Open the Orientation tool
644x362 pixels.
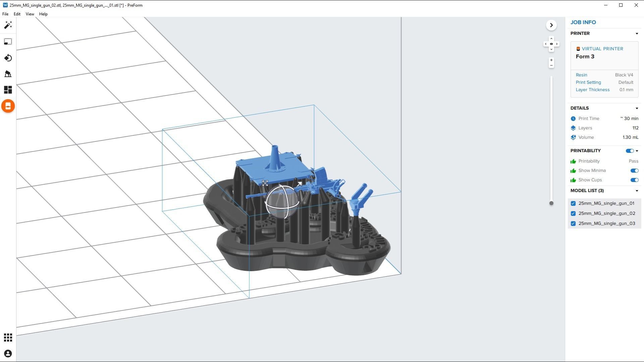point(8,58)
